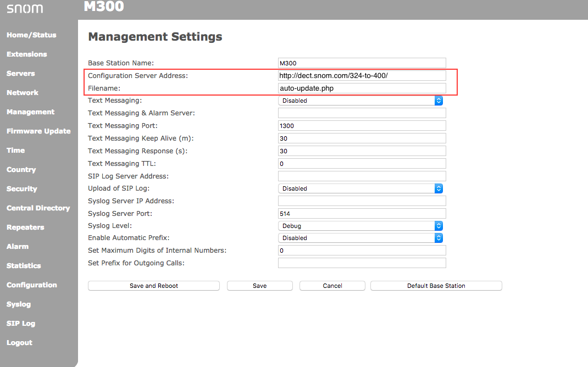Click the M300 header title
The width and height of the screenshot is (588, 367).
104,7
